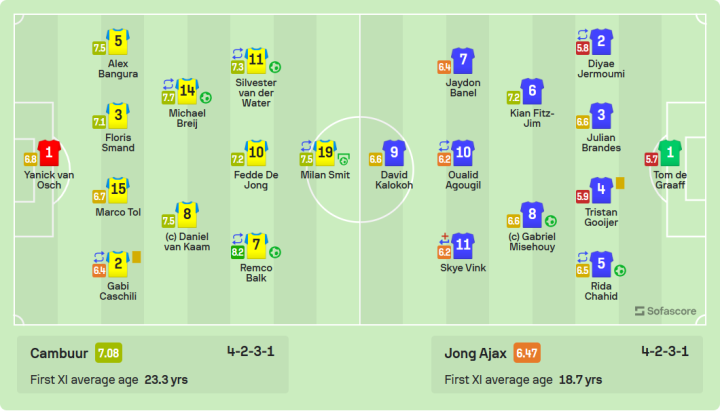Screen dimensions: 720x411
Task: Click the yellow card next to Tristan Gooijer
Action: click(x=620, y=183)
